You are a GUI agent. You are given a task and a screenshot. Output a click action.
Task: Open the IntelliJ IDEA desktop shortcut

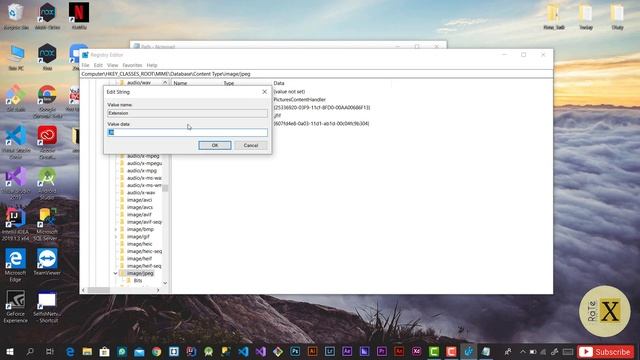tap(16, 224)
